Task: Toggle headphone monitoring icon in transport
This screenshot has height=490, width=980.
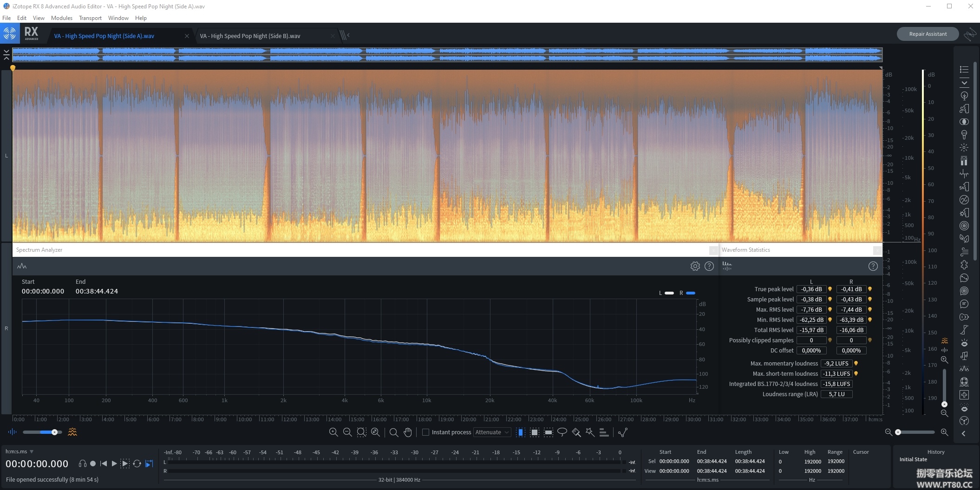Action: click(x=83, y=464)
